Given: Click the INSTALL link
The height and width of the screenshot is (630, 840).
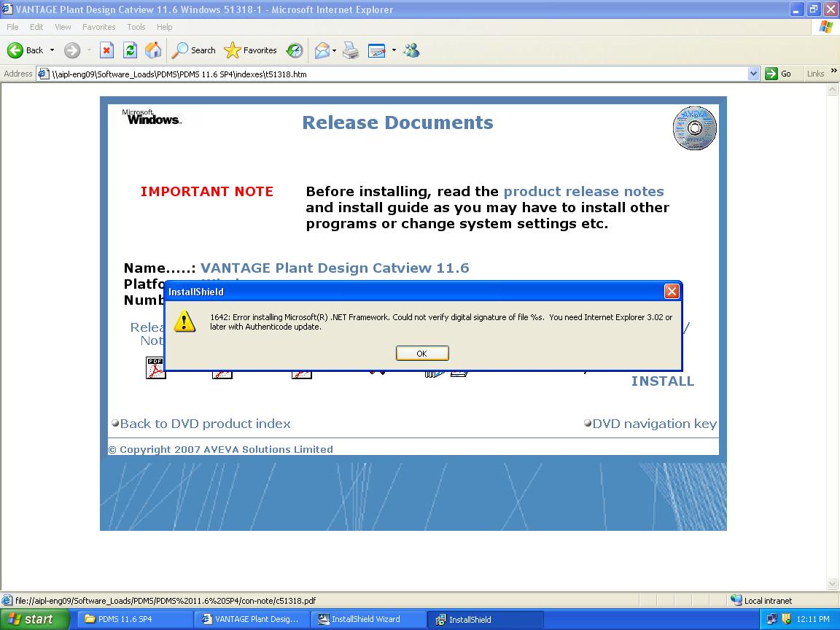Looking at the screenshot, I should pos(662,381).
